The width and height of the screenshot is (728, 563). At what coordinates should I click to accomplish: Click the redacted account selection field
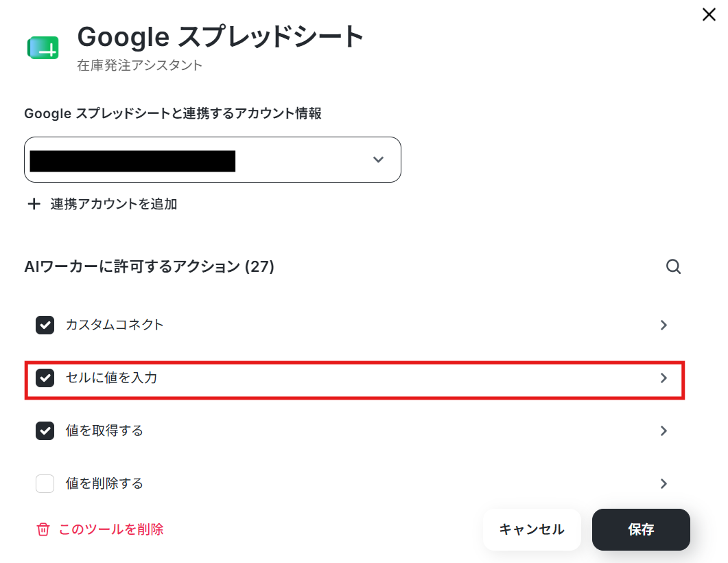213,160
